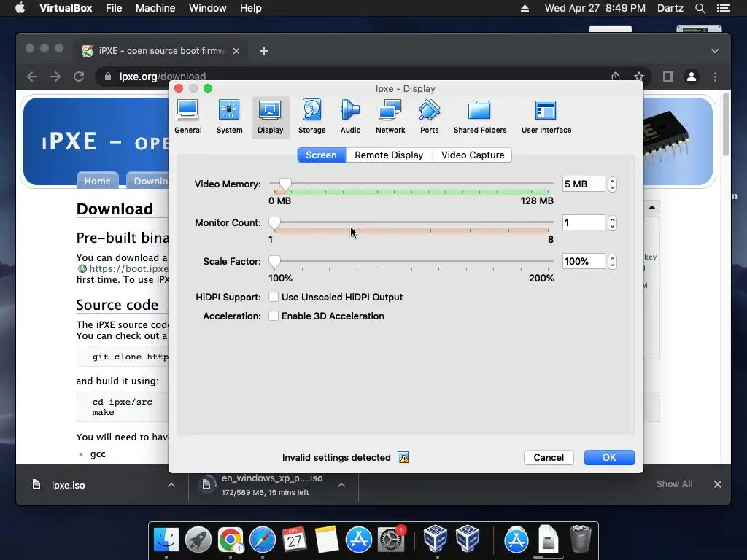Enable 3D Acceleration checkbox
The width and height of the screenshot is (747, 560).
[x=274, y=316]
